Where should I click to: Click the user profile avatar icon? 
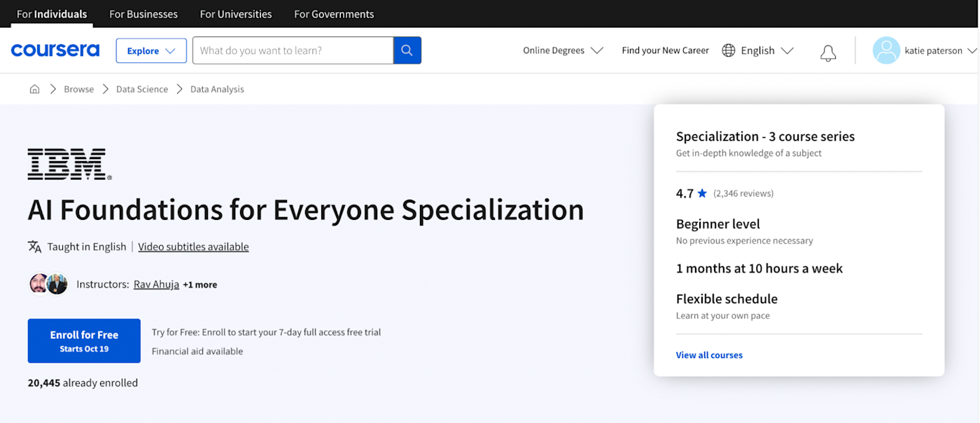(886, 50)
